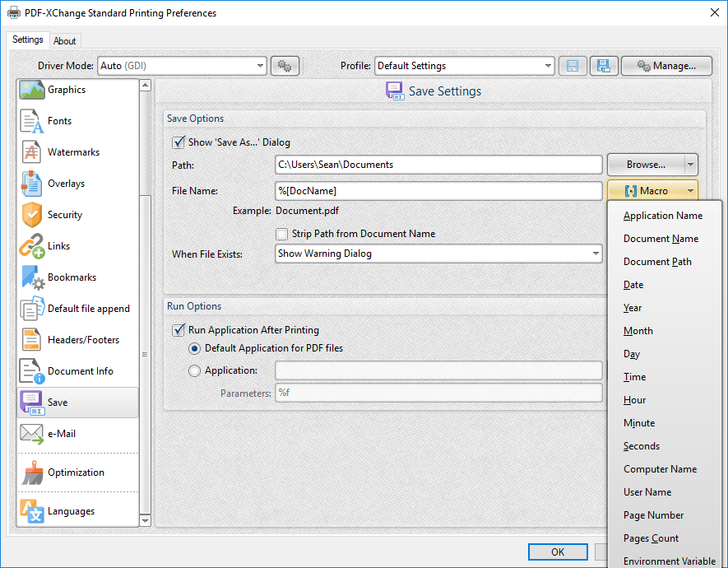Screen dimensions: 728x568
Task: Open the When File Exists dropdown
Action: point(438,254)
